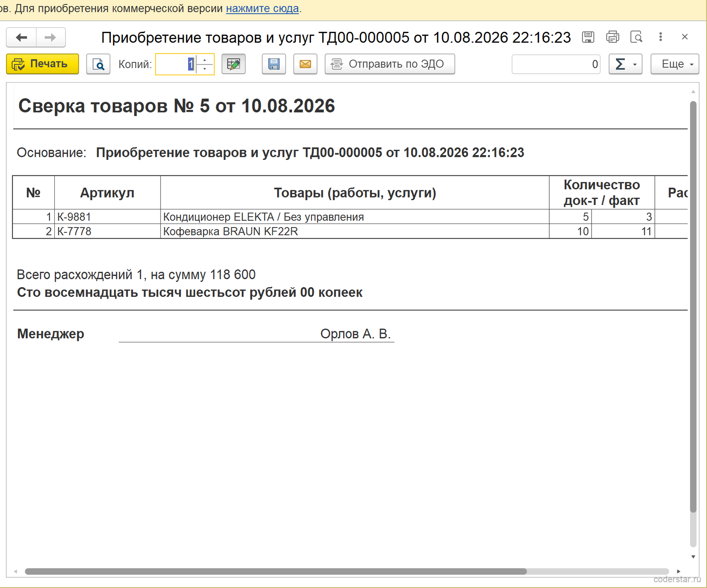
Task: Click the copies count input field
Action: pos(176,64)
